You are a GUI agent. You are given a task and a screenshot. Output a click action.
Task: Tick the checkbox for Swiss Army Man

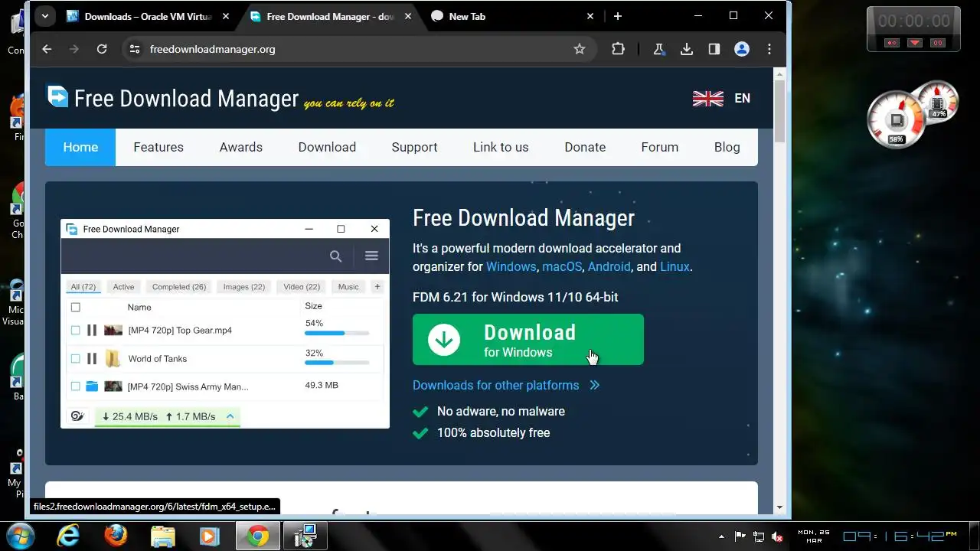(x=75, y=386)
